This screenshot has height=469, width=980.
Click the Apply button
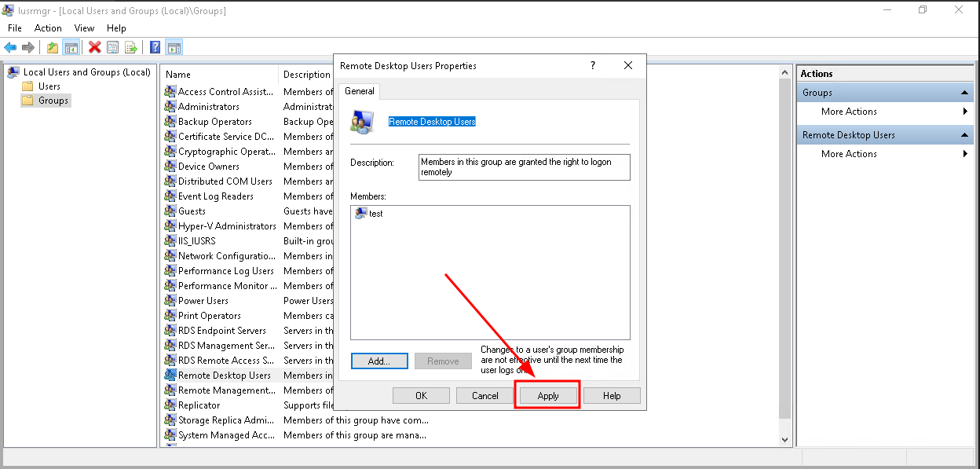(x=547, y=396)
